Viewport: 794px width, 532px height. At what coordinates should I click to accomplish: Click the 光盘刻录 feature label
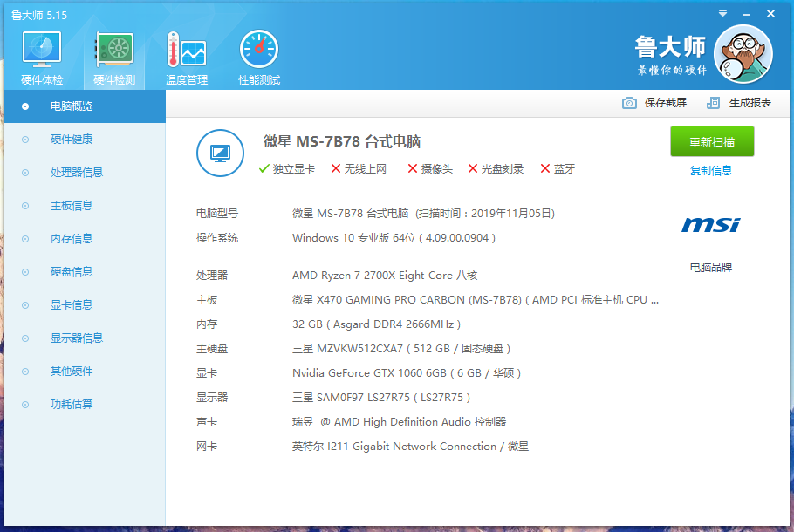(503, 169)
